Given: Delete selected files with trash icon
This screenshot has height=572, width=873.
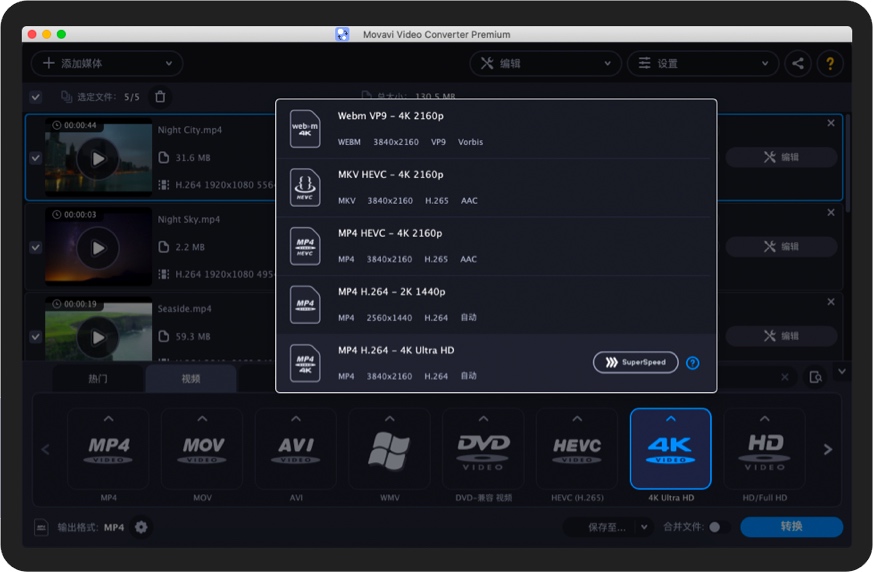Looking at the screenshot, I should 160,97.
